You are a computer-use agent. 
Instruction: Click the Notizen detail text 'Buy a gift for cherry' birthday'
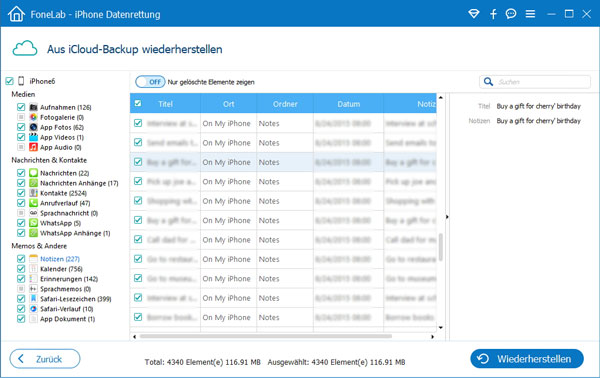(538, 121)
